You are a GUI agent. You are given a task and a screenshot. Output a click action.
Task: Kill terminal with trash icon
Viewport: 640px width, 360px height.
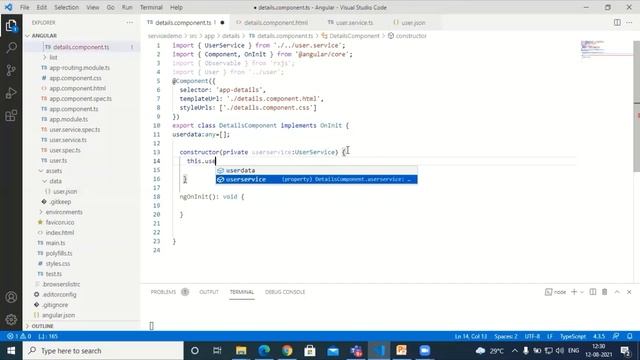click(x=604, y=292)
